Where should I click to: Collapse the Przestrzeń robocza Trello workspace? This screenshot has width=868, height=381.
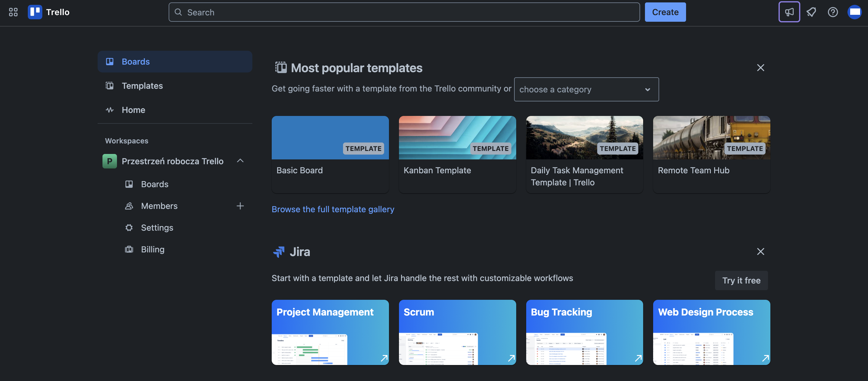click(240, 161)
